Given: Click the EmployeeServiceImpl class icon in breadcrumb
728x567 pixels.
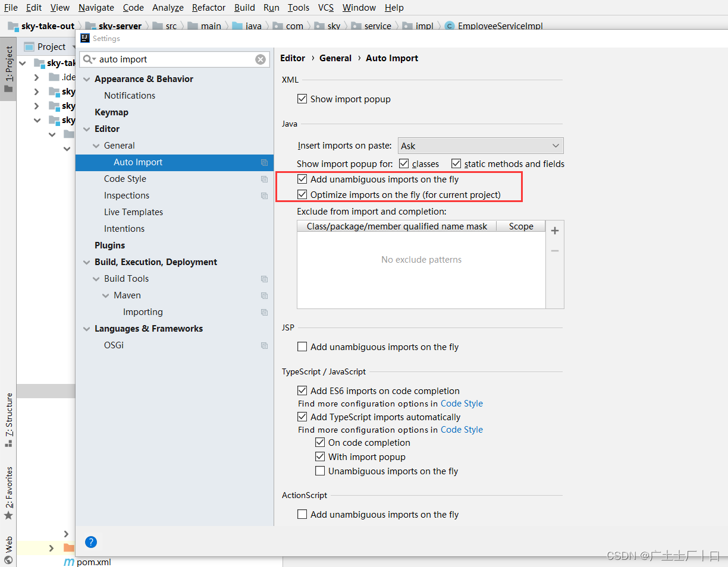Looking at the screenshot, I should point(450,26).
